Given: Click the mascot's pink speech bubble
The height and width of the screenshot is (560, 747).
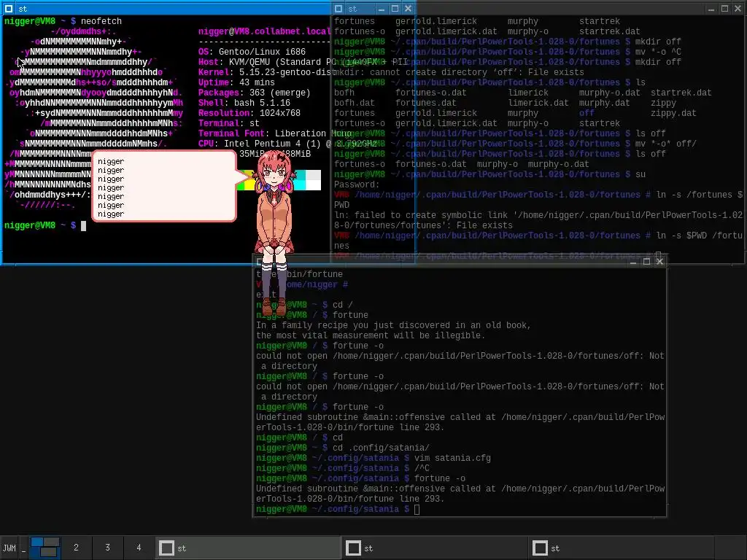Looking at the screenshot, I should pos(164,186).
